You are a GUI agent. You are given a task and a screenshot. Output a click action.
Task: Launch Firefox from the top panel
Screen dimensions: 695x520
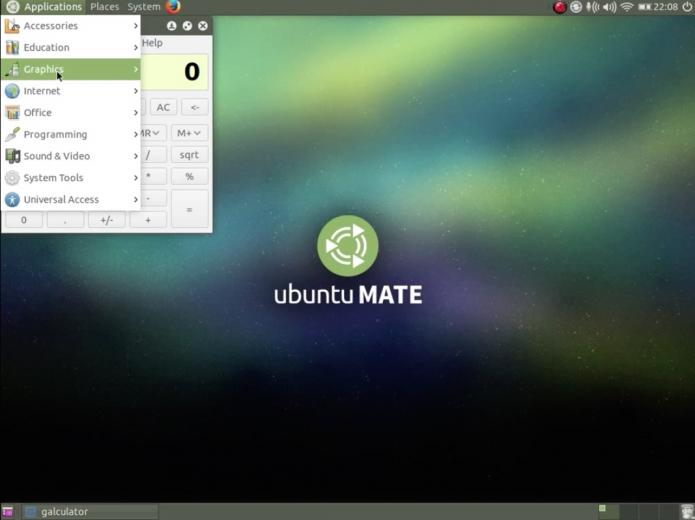point(173,7)
